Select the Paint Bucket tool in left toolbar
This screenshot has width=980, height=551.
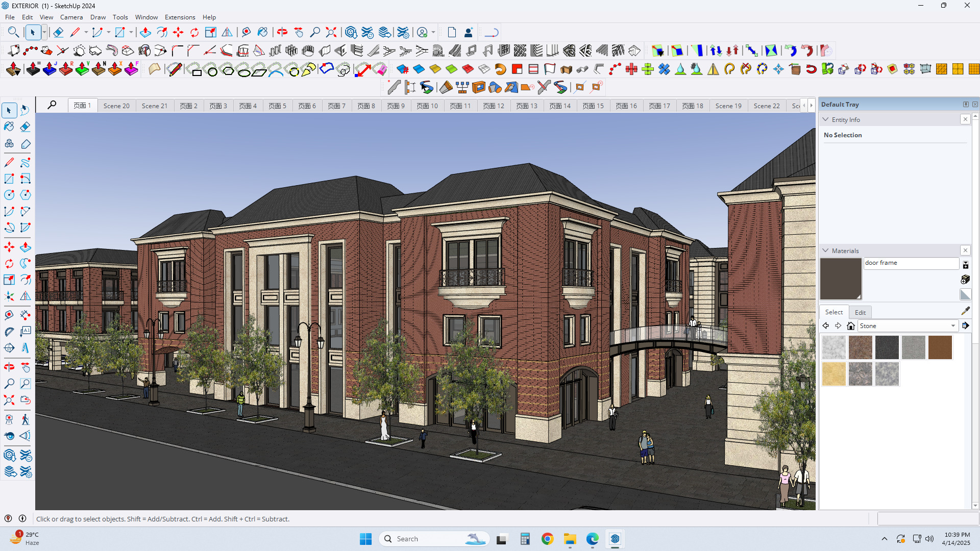9,127
